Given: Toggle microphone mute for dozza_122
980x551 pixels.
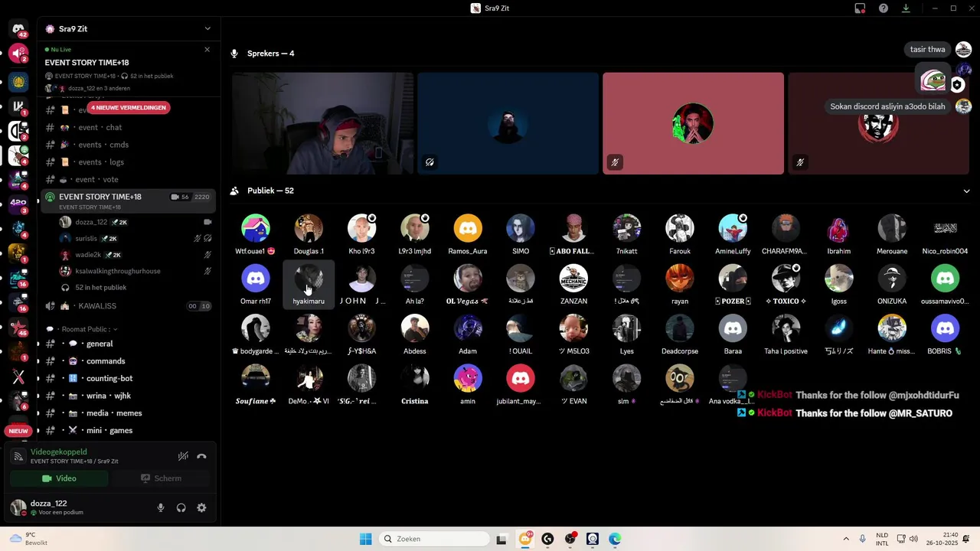Looking at the screenshot, I should point(161,507).
